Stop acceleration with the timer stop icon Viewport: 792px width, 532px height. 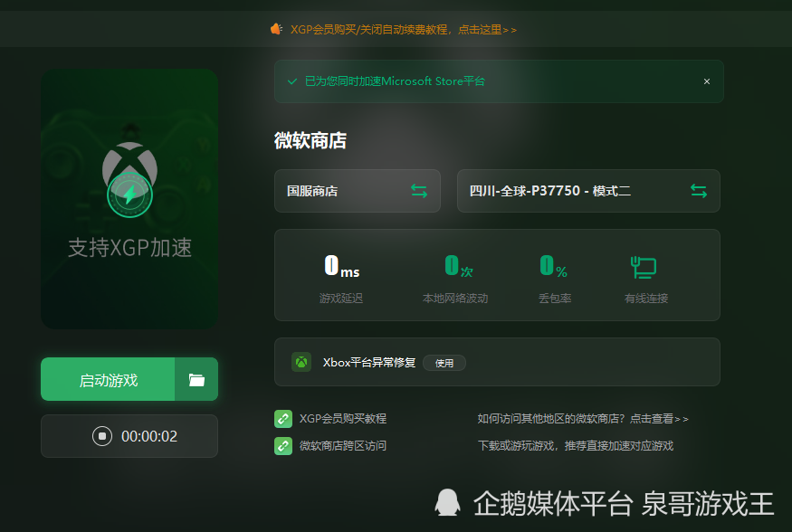pyautogui.click(x=102, y=436)
